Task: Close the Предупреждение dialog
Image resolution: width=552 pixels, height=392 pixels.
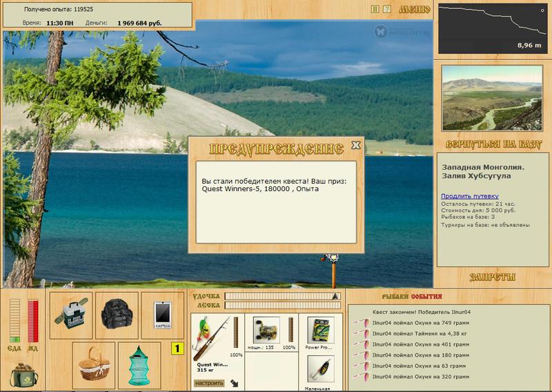Action: (x=356, y=145)
